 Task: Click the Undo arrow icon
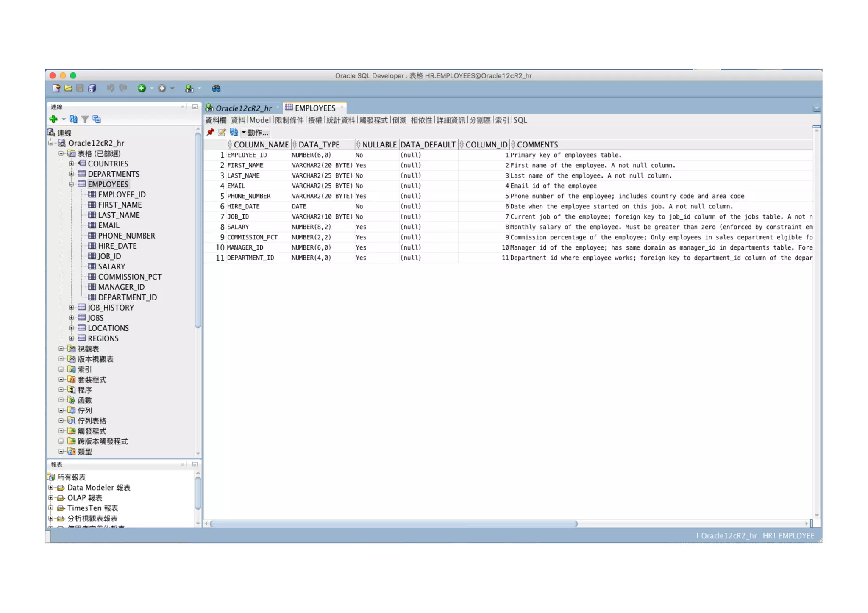(x=111, y=88)
